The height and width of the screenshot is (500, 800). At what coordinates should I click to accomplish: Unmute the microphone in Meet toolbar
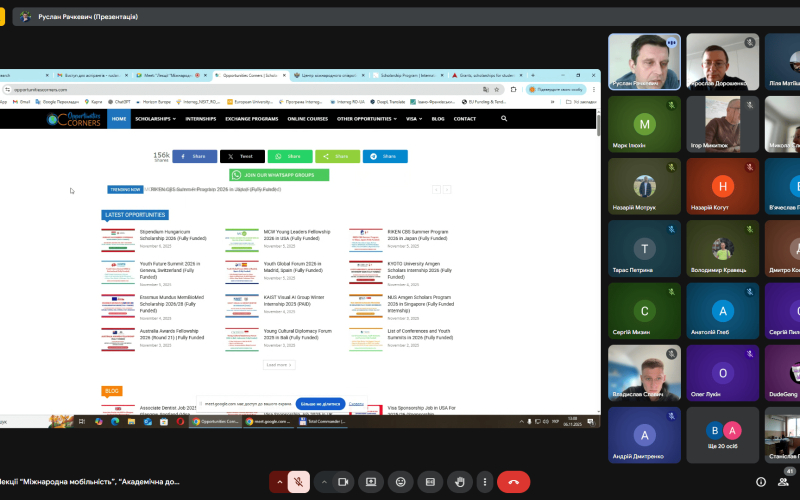298,481
